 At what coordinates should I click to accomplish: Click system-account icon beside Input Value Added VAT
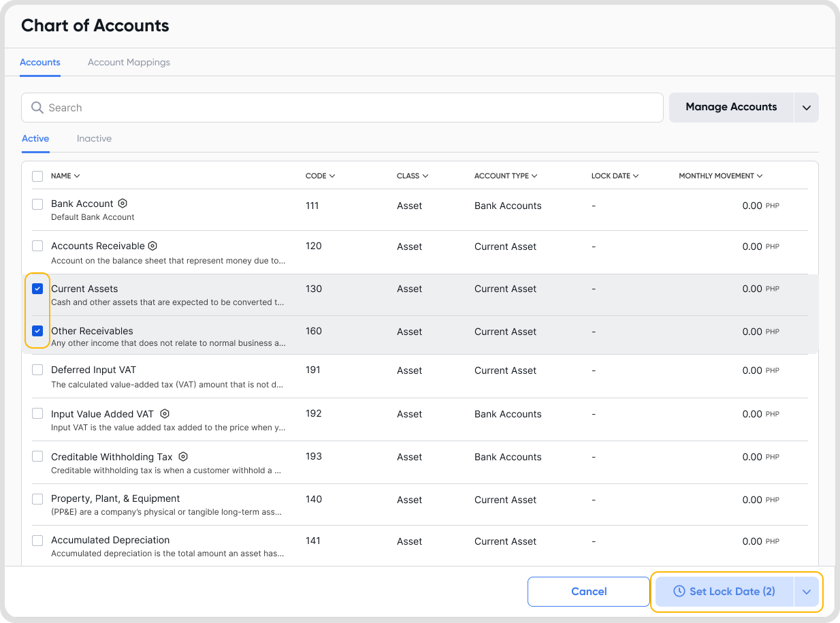coord(165,413)
